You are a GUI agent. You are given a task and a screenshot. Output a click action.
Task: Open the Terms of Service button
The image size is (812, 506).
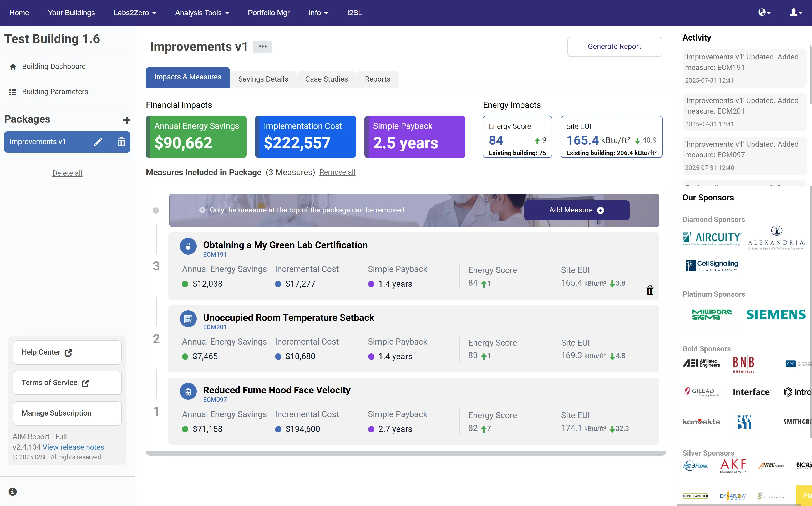coord(67,383)
